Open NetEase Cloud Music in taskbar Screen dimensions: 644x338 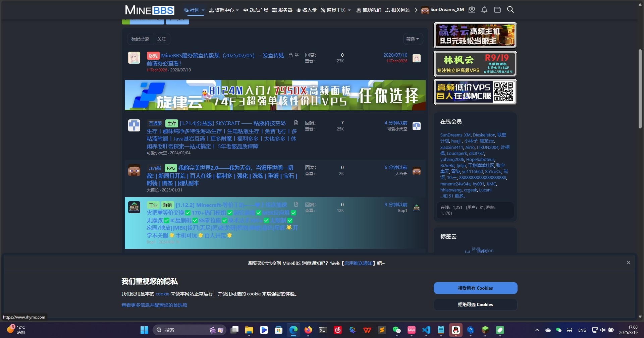(x=337, y=330)
